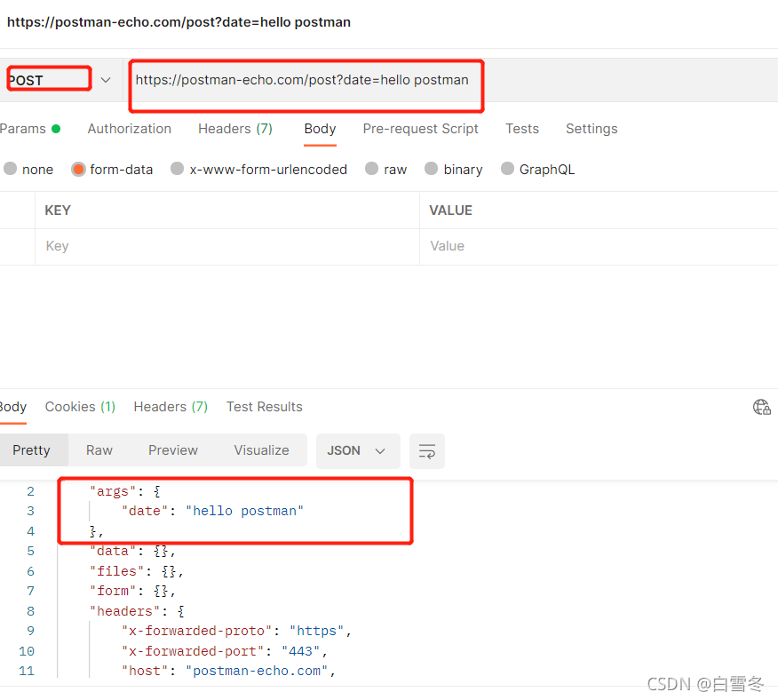The image size is (778, 700).
Task: Click line number 8 in response gutter
Action: (30, 610)
